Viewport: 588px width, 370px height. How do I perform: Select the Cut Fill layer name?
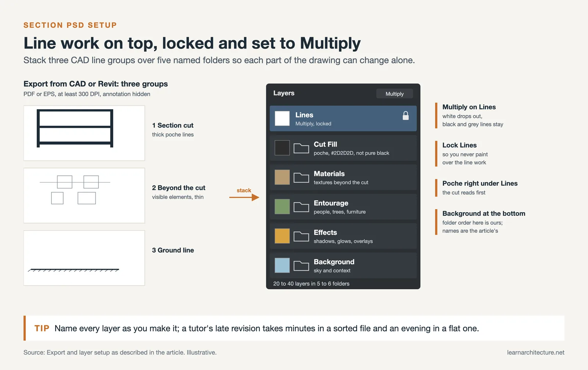point(325,144)
